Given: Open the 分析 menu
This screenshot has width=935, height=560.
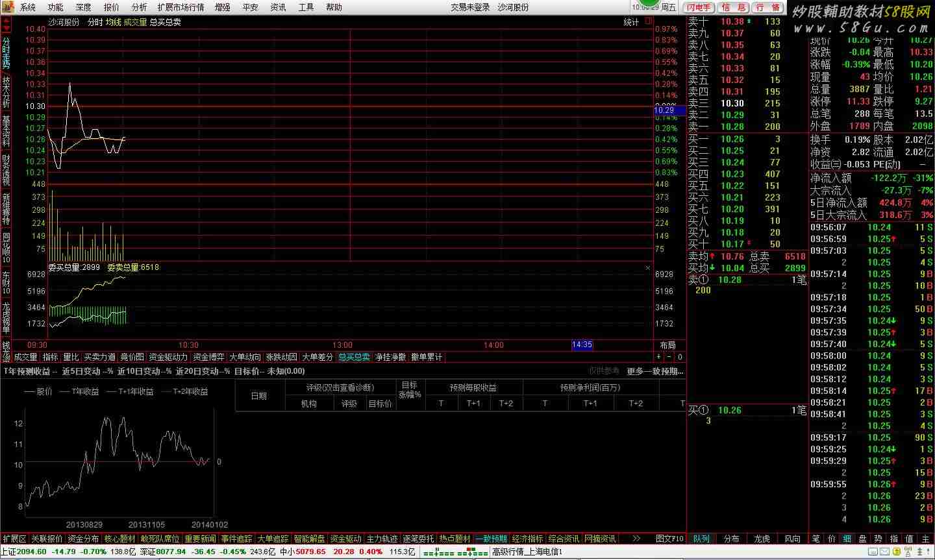Looking at the screenshot, I should (140, 7).
